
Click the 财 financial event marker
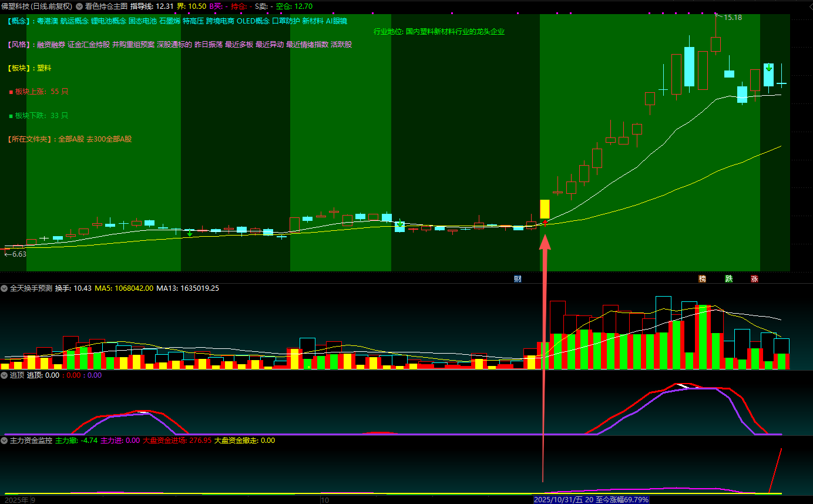[x=518, y=279]
